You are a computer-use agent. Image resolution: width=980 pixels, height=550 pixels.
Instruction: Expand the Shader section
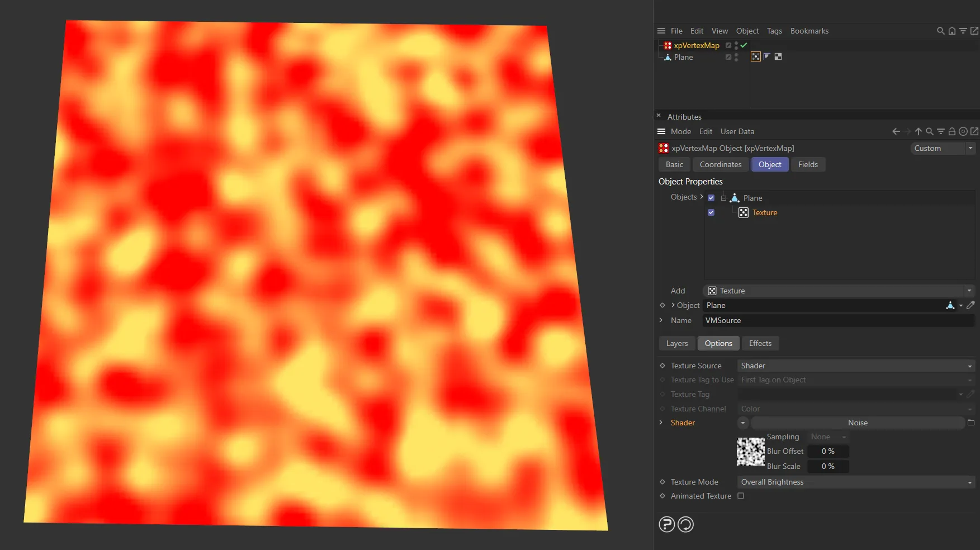point(661,423)
